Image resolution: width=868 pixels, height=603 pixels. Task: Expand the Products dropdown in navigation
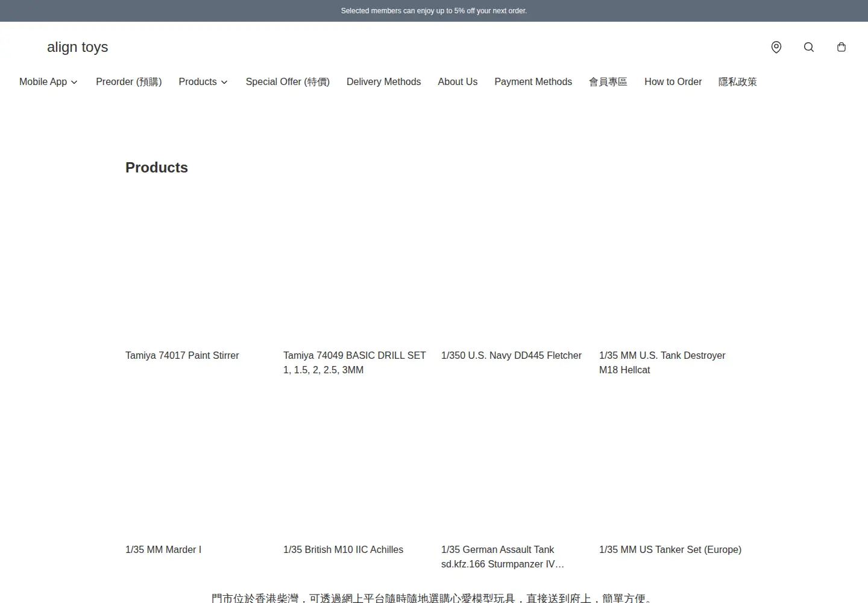(x=203, y=82)
